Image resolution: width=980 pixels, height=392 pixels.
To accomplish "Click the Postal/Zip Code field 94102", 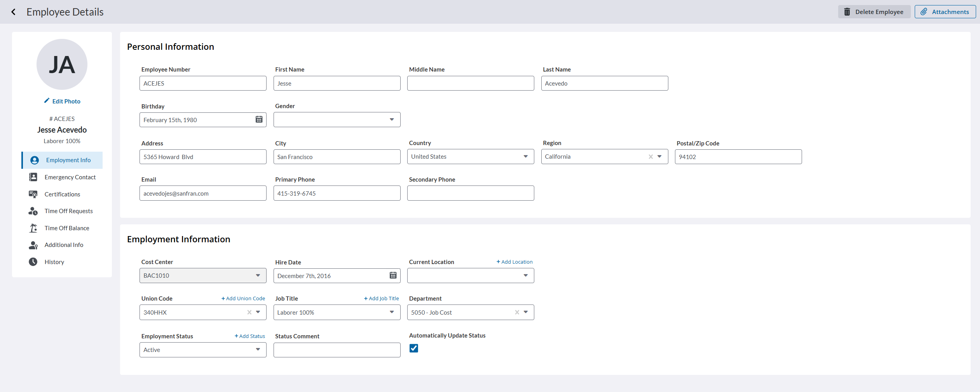I will [738, 157].
